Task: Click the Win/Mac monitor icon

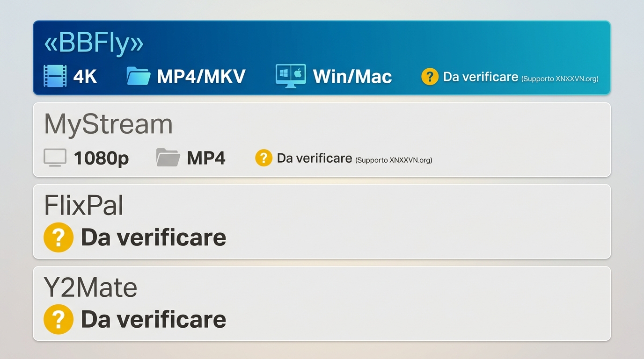Action: [291, 76]
